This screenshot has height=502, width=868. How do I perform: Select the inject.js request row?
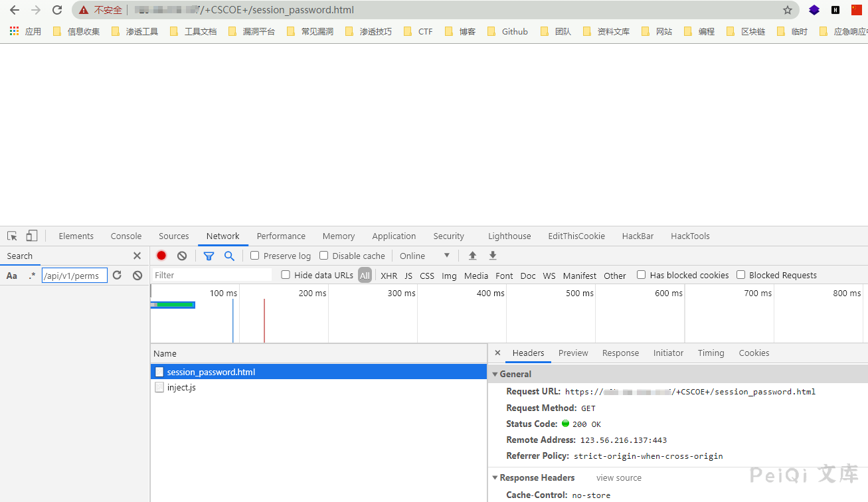(x=181, y=388)
